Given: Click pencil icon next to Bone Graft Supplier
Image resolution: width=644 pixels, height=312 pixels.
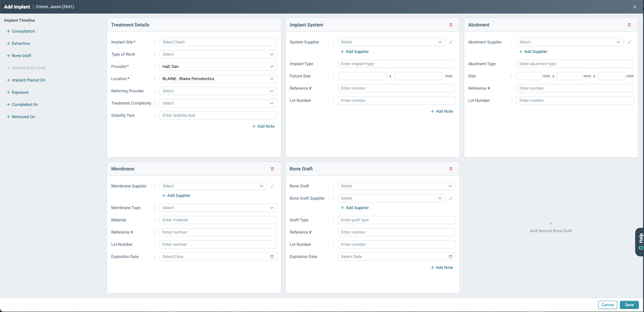Looking at the screenshot, I should 451,198.
